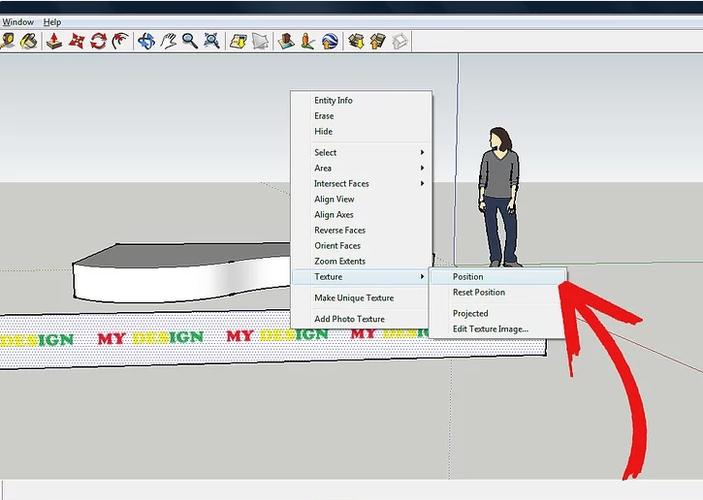Choose Position from the Texture submenu
The height and width of the screenshot is (500, 703).
468,277
